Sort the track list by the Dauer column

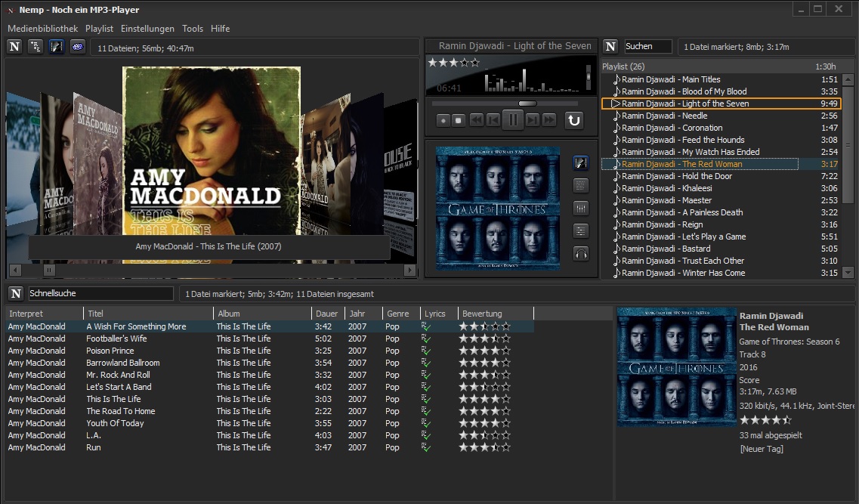pos(328,314)
